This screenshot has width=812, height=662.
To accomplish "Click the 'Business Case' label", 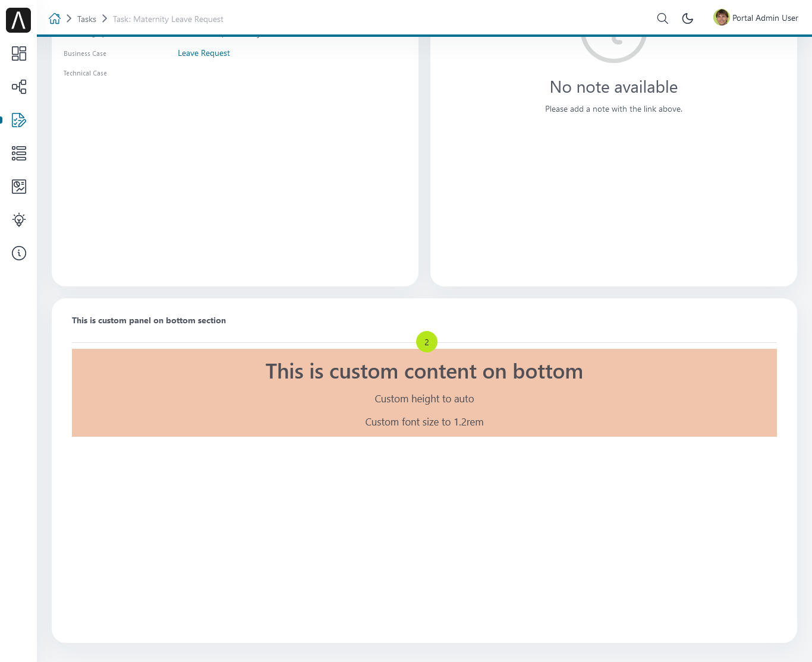I will (85, 53).
